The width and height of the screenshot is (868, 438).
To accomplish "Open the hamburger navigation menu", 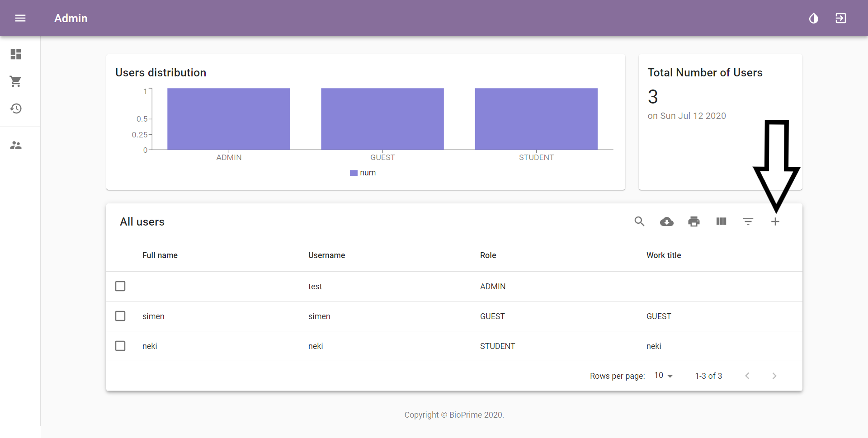I will (x=20, y=18).
